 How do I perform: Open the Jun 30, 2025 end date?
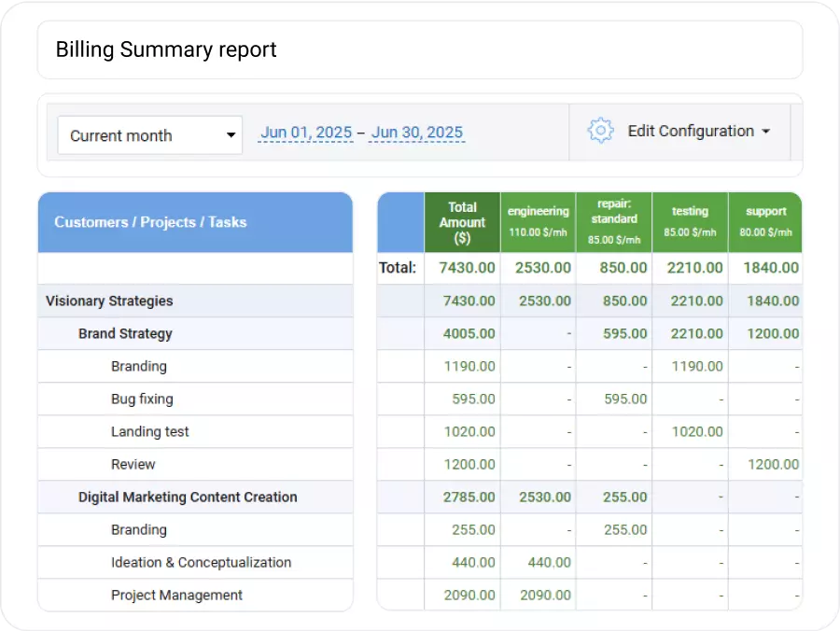[x=416, y=132]
